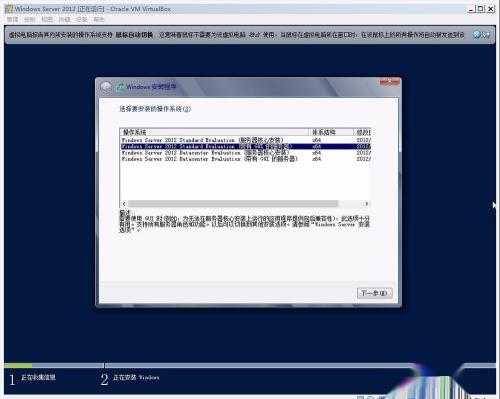
Task: Open the 视图 menu in VirtualBox
Action: coord(47,20)
